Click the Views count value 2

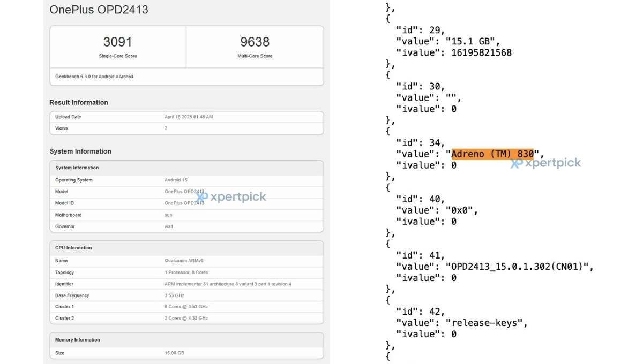tap(166, 128)
